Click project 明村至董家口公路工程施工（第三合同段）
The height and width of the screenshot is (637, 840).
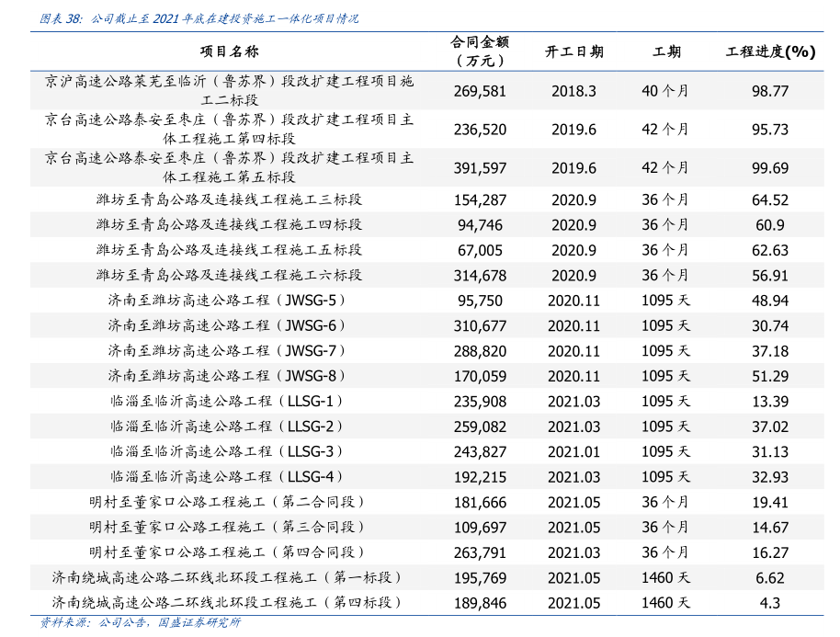pos(229,527)
